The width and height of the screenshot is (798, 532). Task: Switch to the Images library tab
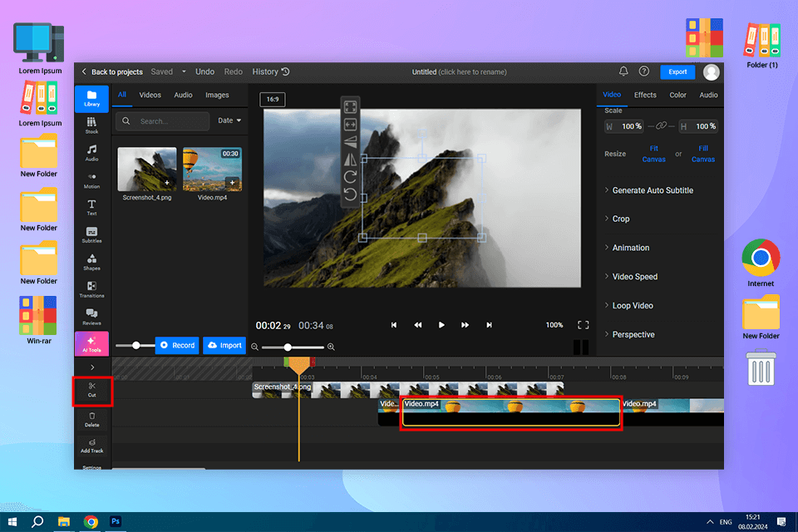pyautogui.click(x=217, y=96)
